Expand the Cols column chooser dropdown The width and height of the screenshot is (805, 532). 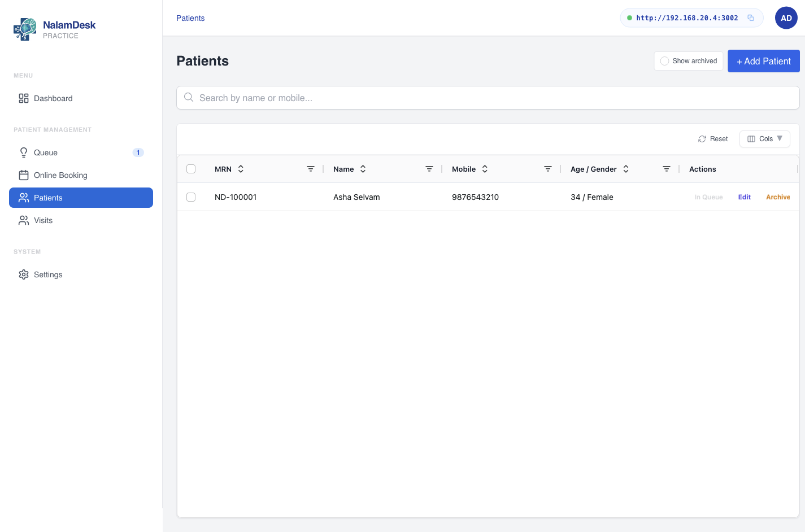765,139
